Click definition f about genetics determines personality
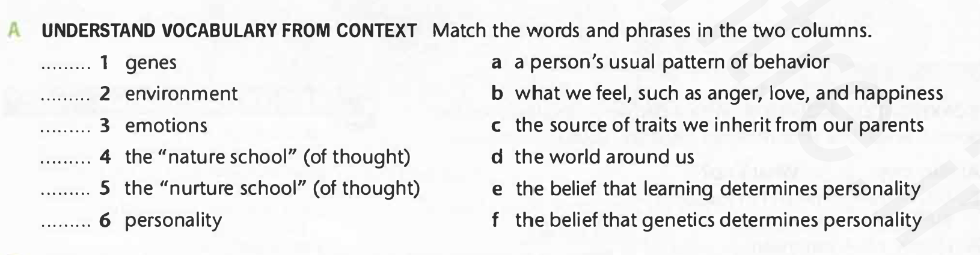The image size is (980, 255). [706, 220]
